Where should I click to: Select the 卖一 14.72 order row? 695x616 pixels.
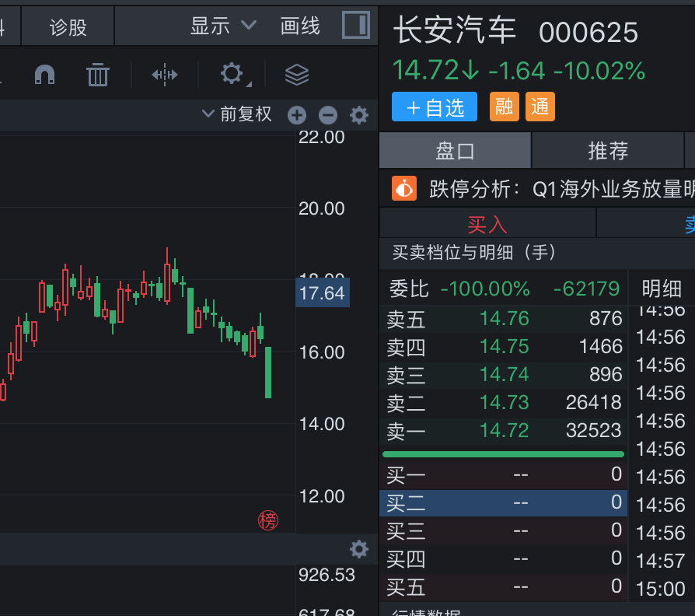pyautogui.click(x=504, y=431)
